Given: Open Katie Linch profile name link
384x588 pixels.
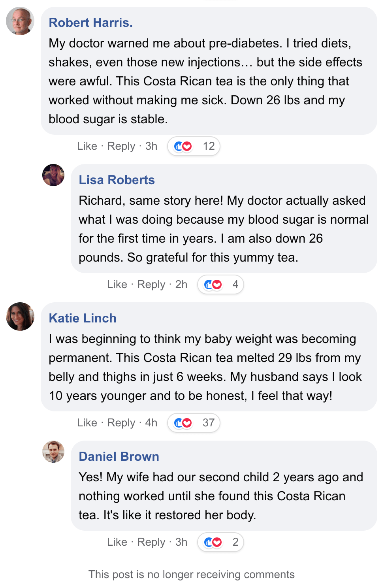Looking at the screenshot, I should (83, 318).
